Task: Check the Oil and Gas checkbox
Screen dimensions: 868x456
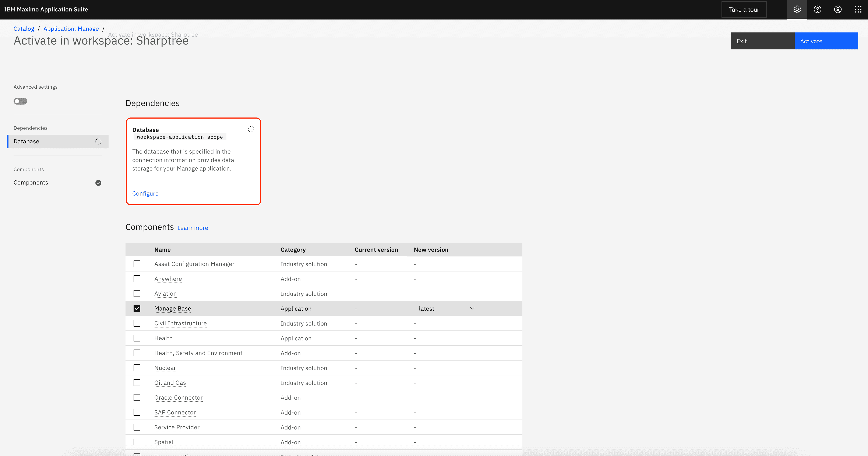Action: click(137, 383)
